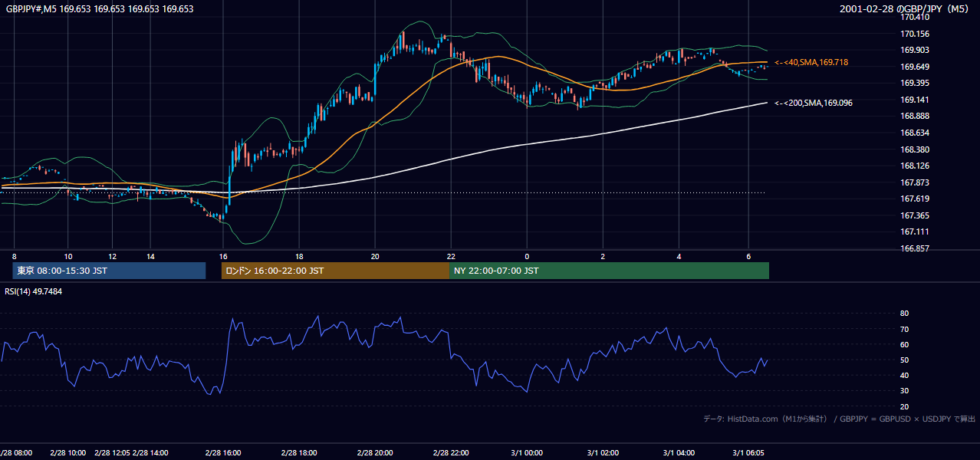Click the RSI scale value 50

pyautogui.click(x=904, y=360)
